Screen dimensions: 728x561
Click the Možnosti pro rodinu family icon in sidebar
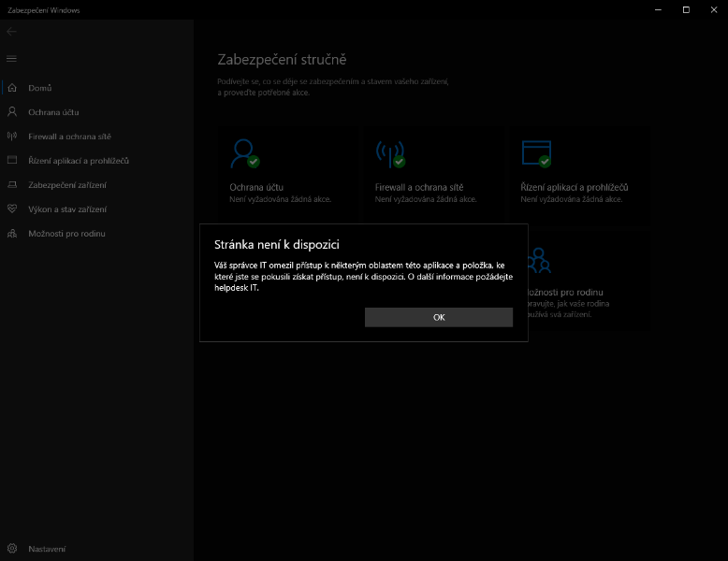(12, 234)
